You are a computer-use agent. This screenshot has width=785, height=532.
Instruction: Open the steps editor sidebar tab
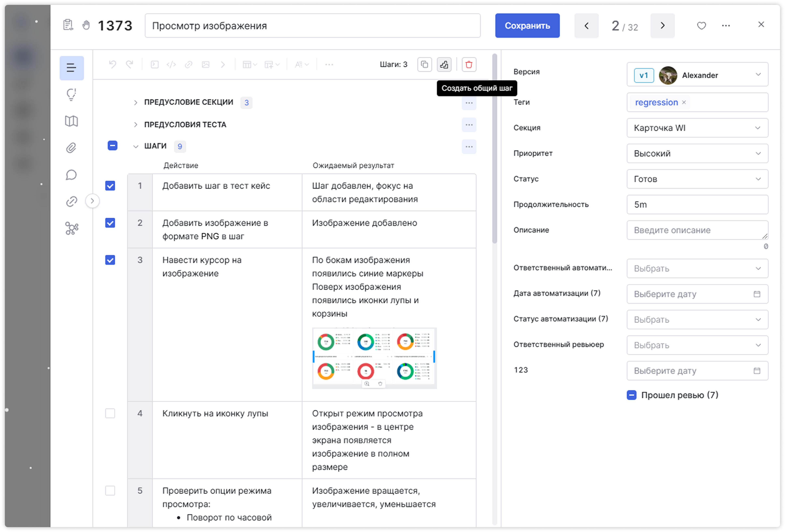[72, 68]
